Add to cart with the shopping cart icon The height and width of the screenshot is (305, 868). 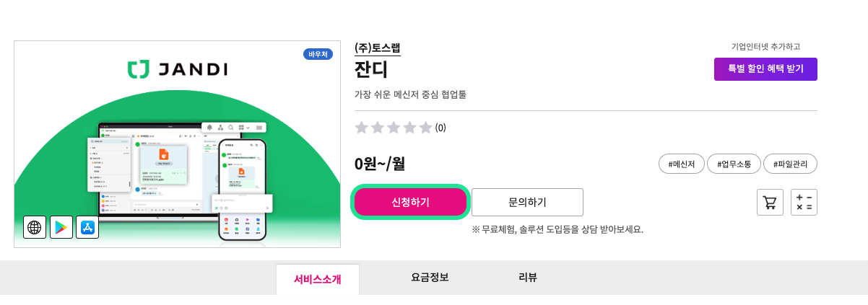(770, 203)
